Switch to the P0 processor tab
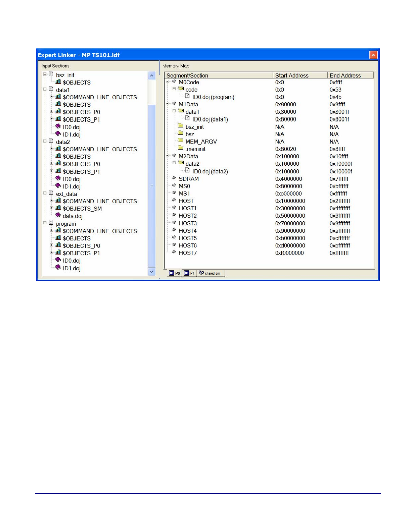411x532 pixels. click(x=174, y=273)
